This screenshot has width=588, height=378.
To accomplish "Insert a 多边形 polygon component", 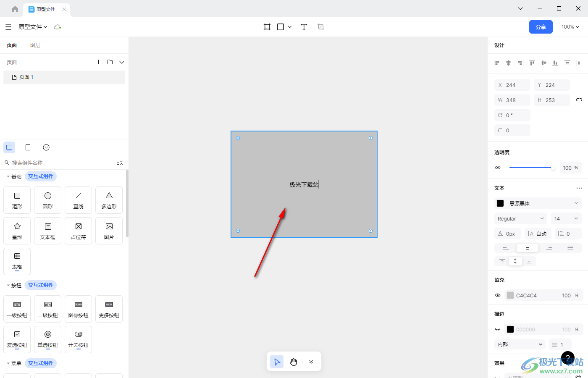I will [x=109, y=200].
